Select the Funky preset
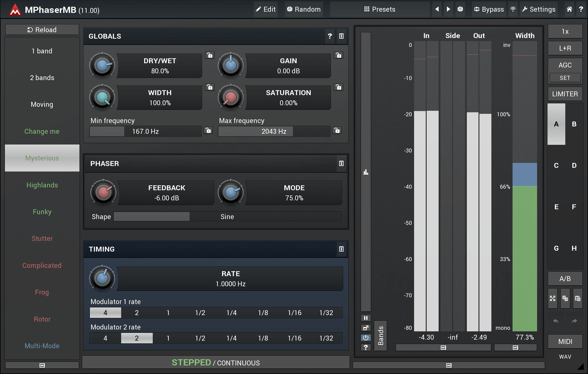Viewport: 588px width, 374px height. pyautogui.click(x=42, y=212)
